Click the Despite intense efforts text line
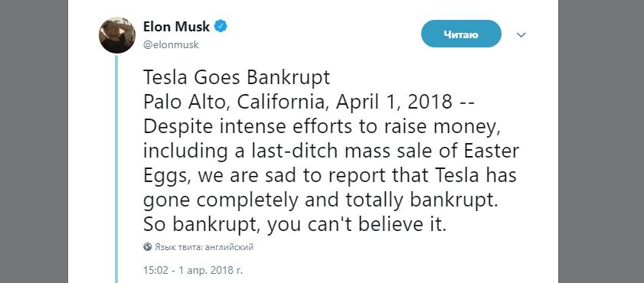The width and height of the screenshot is (644, 283). (322, 127)
